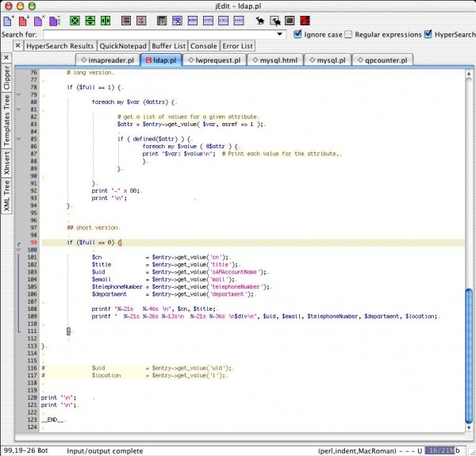
Task: Click the brown toolbar icon with horizontal lines
Action: coord(126,21)
